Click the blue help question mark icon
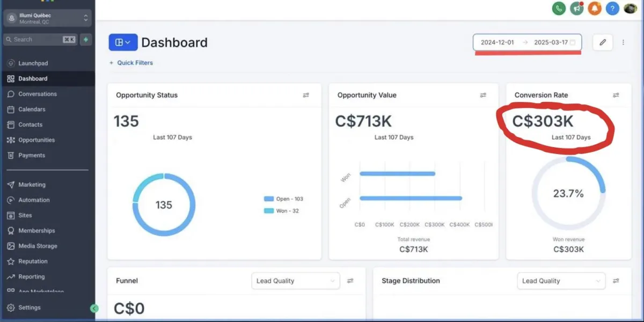644x322 pixels. pos(612,9)
